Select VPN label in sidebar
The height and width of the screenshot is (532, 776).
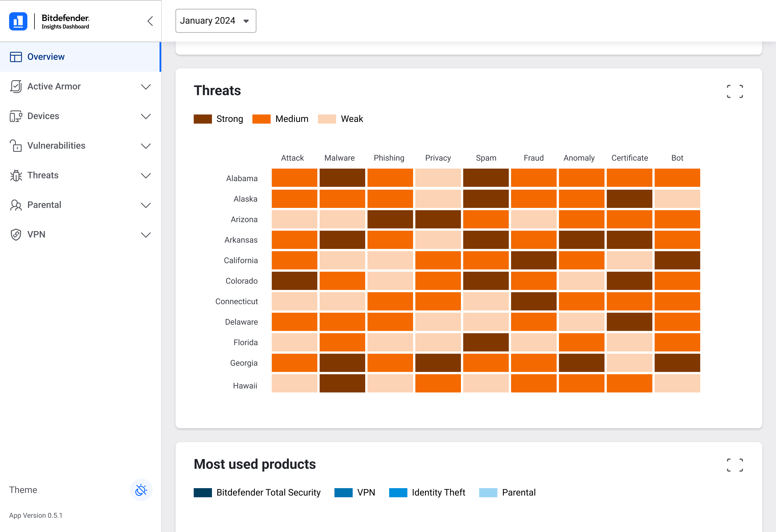[36, 235]
